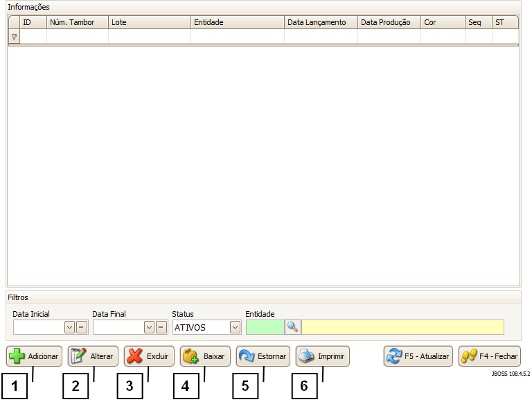532x402 pixels.
Task: Open the Data Final date dropdown
Action: (149, 327)
